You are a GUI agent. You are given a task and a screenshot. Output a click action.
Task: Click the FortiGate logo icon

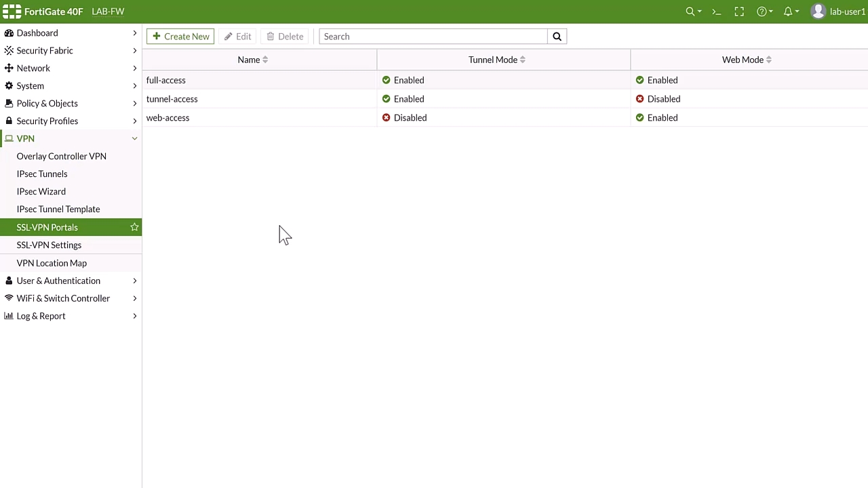tap(12, 12)
